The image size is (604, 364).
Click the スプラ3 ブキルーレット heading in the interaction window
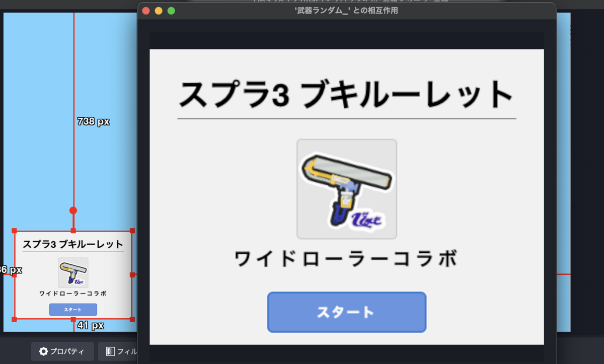point(346,95)
